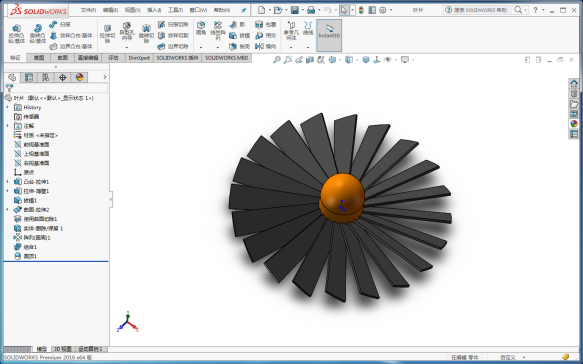Screen dimensions: 583x364
Task: Open the 视图 View menu
Action: 132,10
